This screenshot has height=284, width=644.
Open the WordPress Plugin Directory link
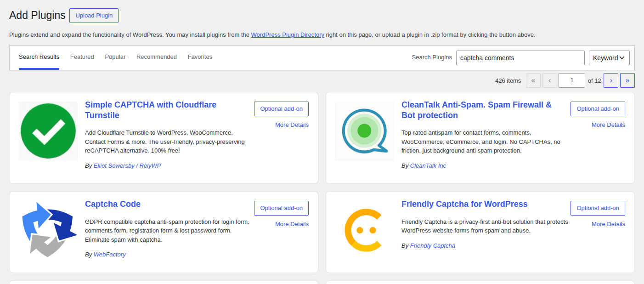tap(288, 34)
